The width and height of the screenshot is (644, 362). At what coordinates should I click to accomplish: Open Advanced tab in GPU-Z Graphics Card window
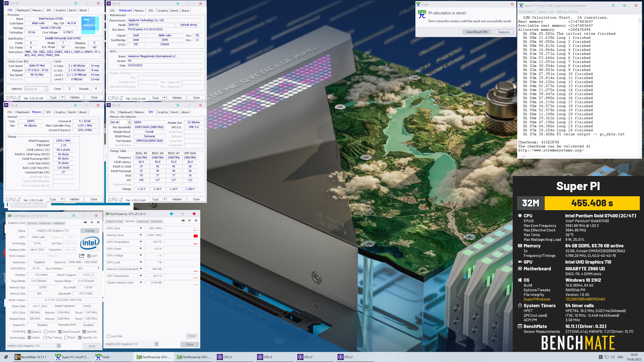click(45, 223)
